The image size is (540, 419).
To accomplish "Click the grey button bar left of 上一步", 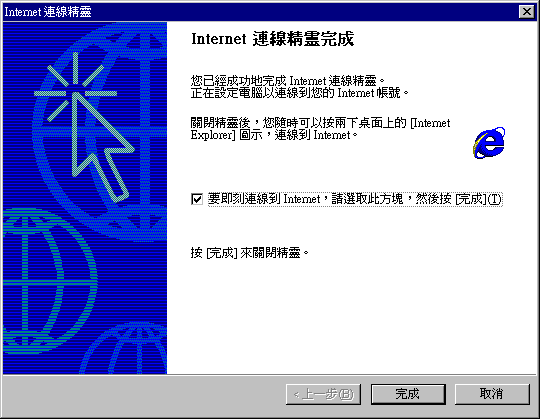I will (x=145, y=394).
